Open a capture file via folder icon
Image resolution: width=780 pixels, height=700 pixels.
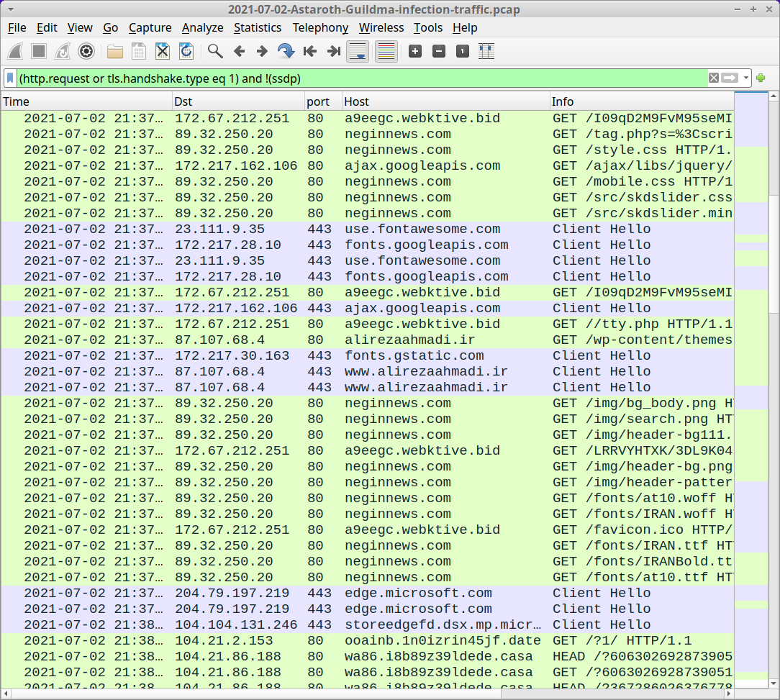115,51
